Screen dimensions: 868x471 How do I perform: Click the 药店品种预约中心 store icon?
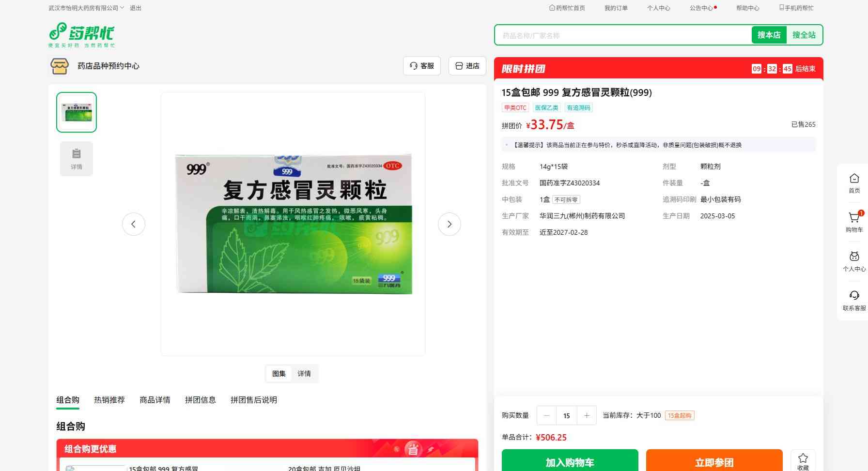[60, 66]
